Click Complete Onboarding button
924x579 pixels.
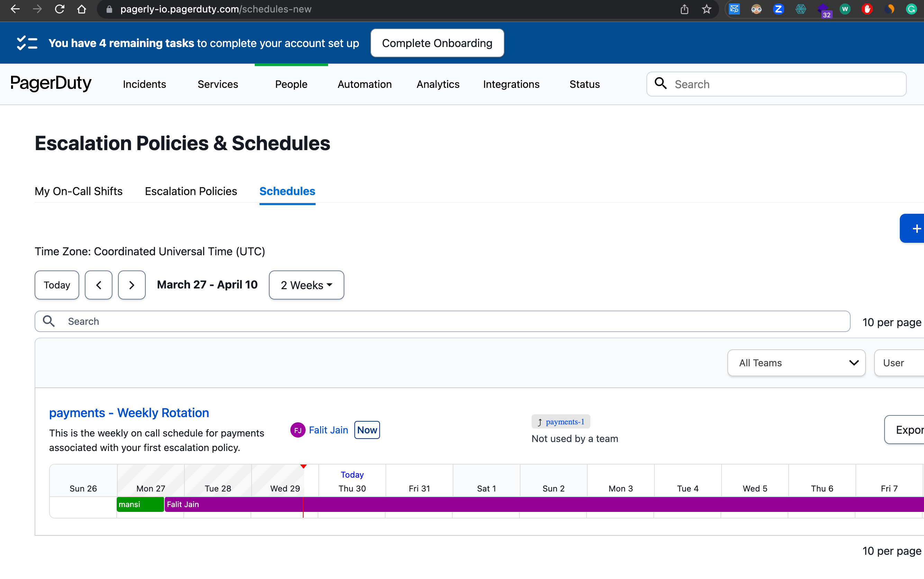click(x=437, y=43)
